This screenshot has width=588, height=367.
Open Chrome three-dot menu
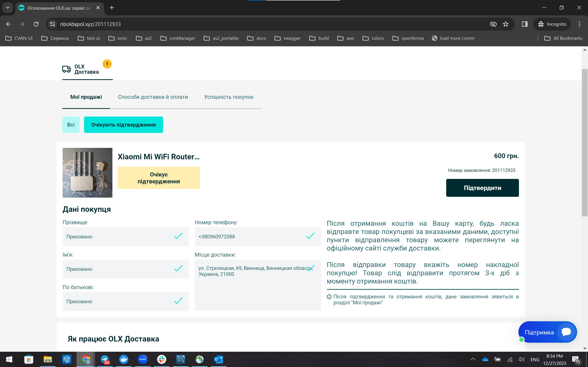click(579, 24)
